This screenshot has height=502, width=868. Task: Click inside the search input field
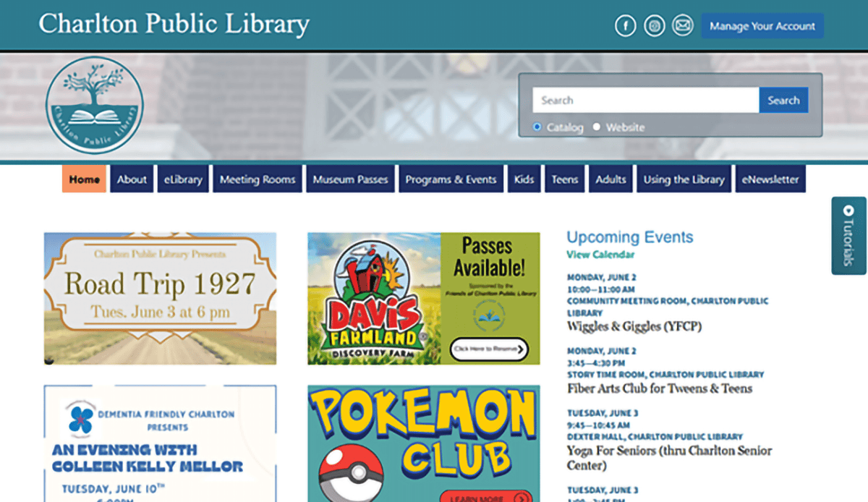coord(644,100)
